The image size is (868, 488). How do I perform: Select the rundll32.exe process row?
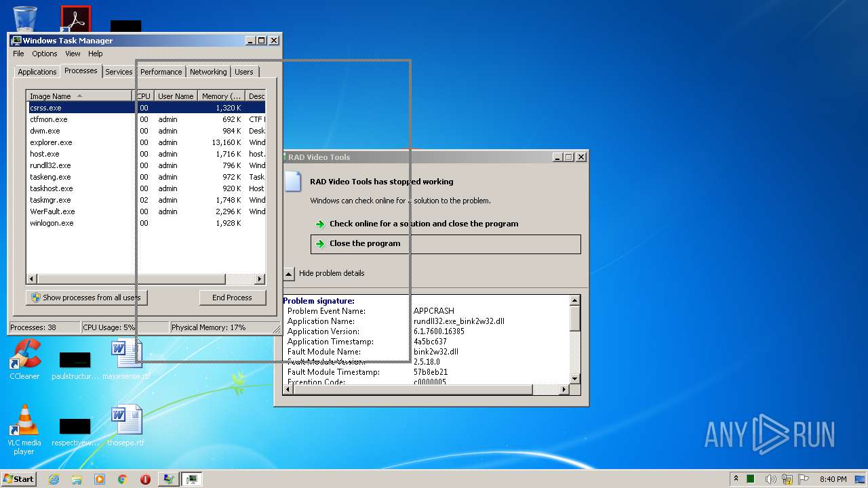tap(146, 165)
